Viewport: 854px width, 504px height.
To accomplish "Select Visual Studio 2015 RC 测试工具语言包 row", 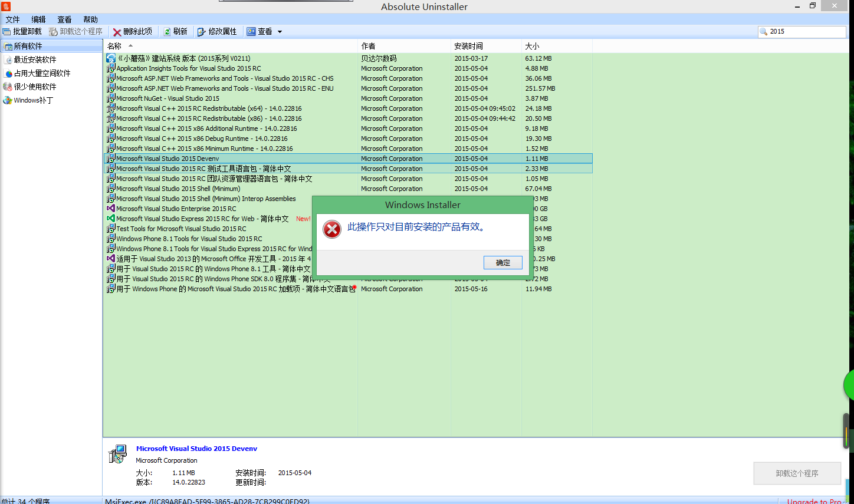I will (348, 169).
